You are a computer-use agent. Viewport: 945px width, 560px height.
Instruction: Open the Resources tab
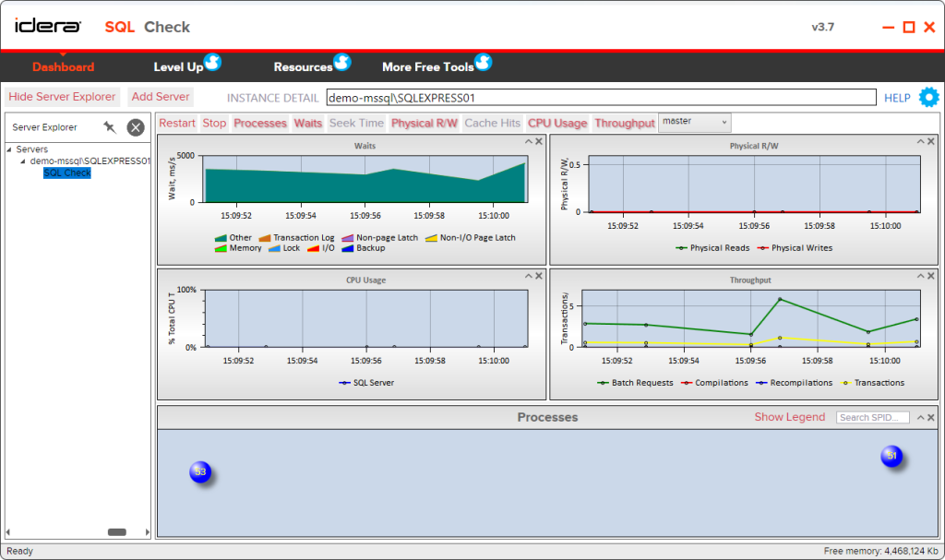[x=303, y=67]
